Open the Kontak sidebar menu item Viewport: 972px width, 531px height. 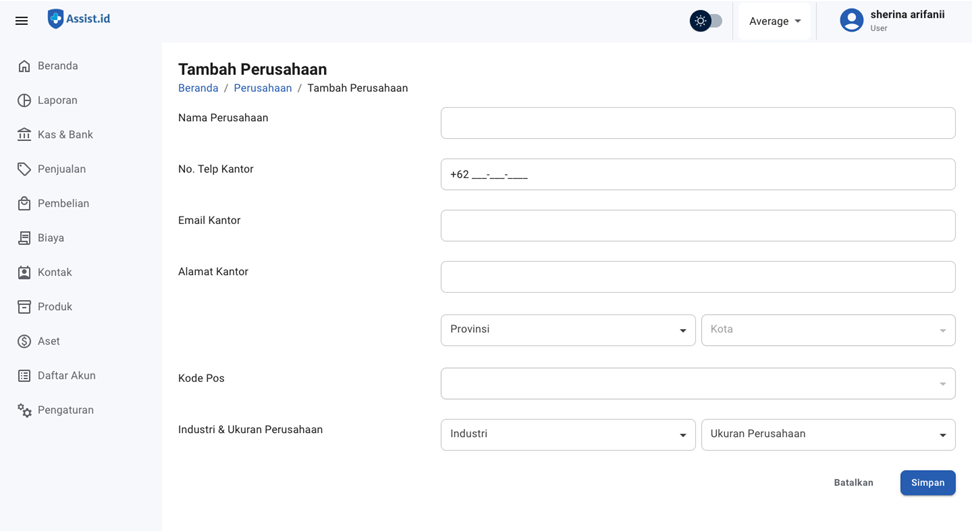(x=54, y=272)
